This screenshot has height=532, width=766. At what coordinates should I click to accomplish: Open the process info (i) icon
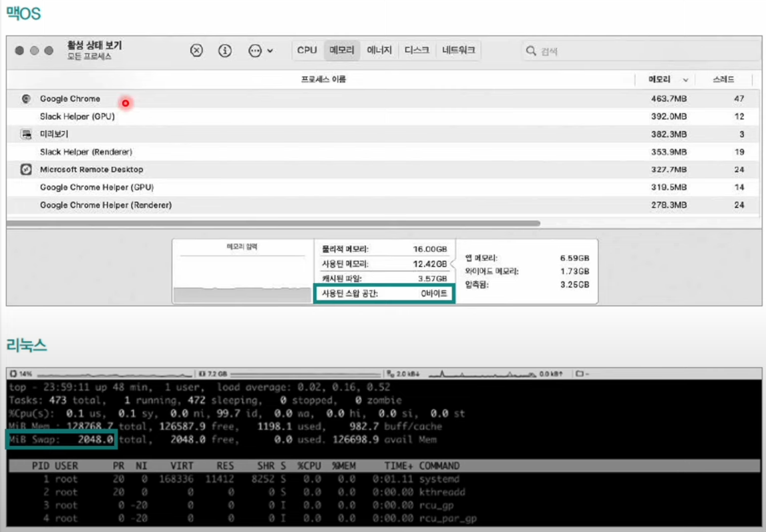(224, 50)
